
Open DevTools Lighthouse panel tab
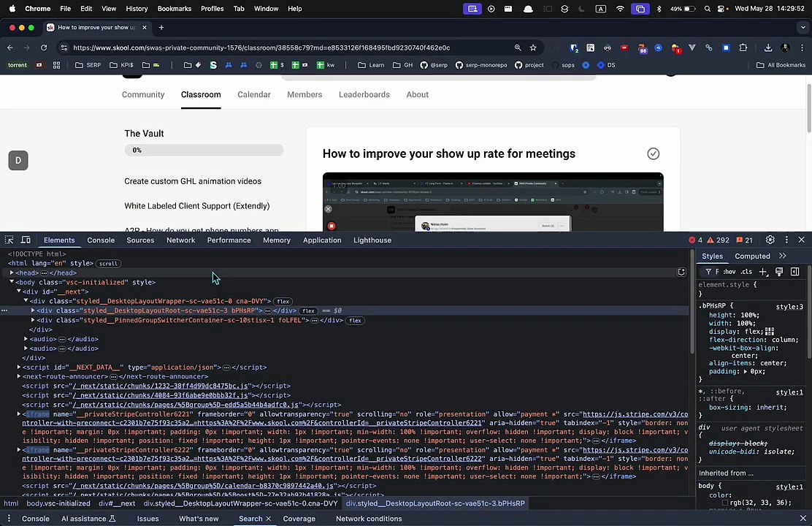pos(372,240)
